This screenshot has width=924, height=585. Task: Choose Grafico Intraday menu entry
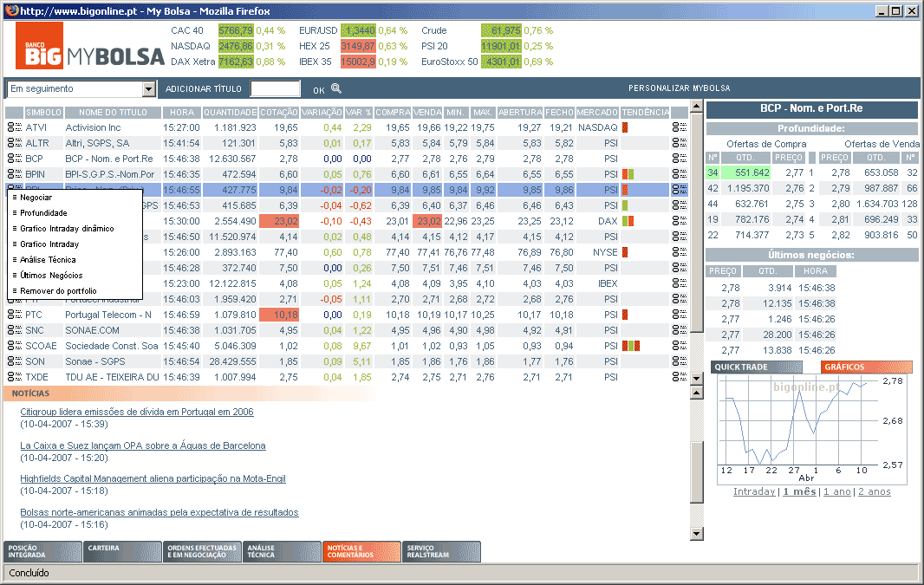tap(49, 244)
